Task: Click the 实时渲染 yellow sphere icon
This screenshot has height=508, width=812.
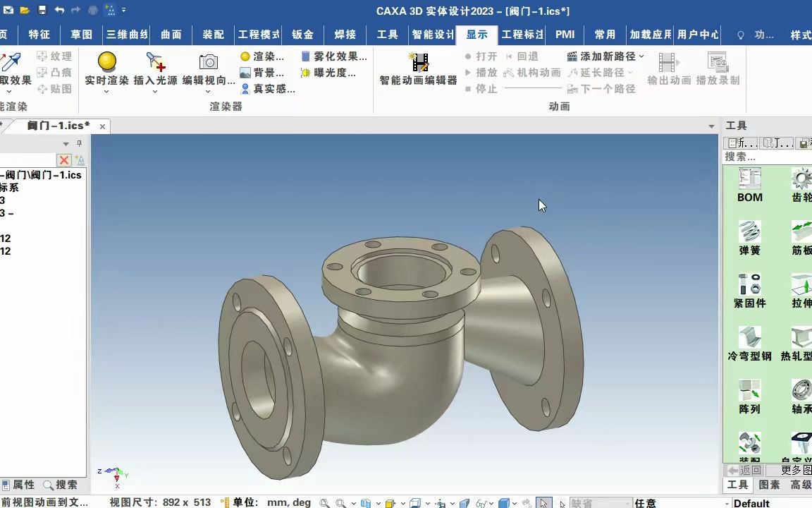Action: pyautogui.click(x=106, y=61)
